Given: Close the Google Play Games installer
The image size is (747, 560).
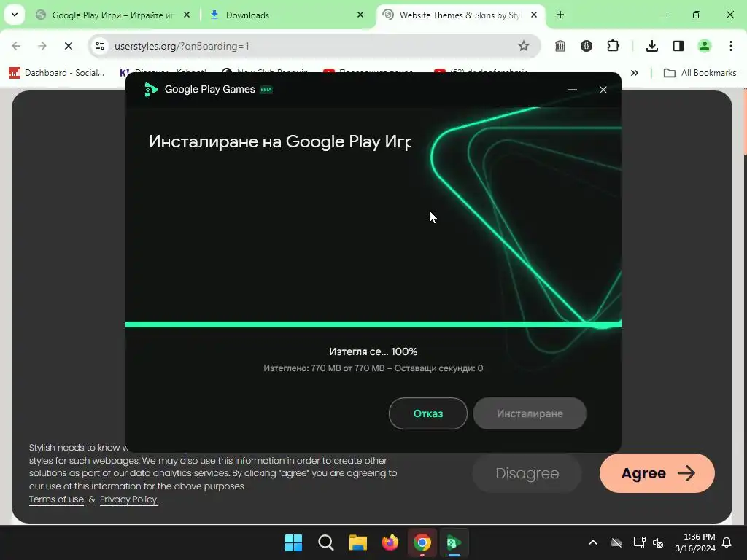Looking at the screenshot, I should point(603,90).
